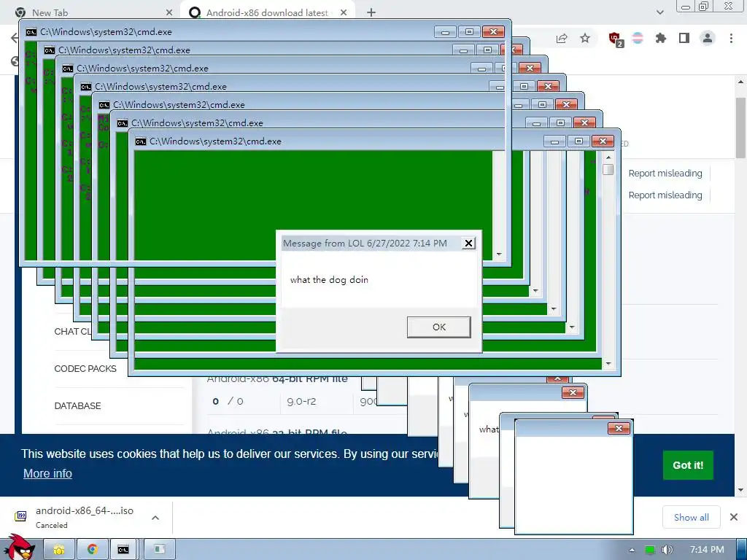Switch to the New Tab tab

tap(50, 13)
